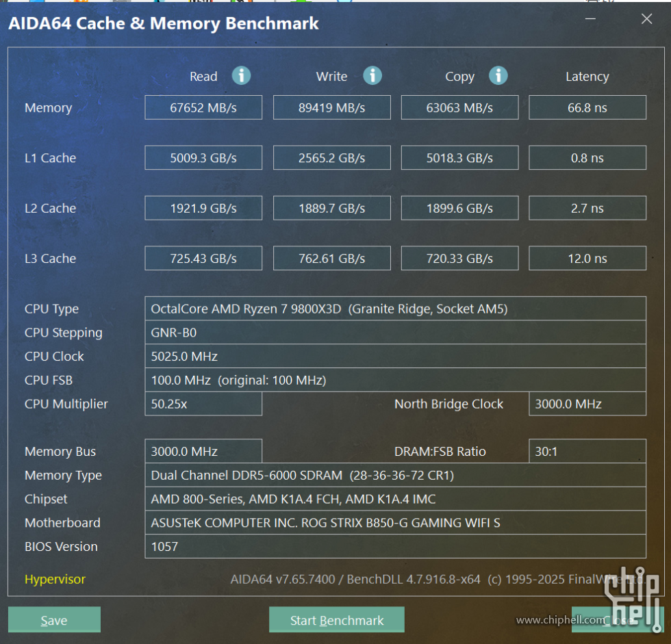Open the Copy column info icon

(x=498, y=75)
